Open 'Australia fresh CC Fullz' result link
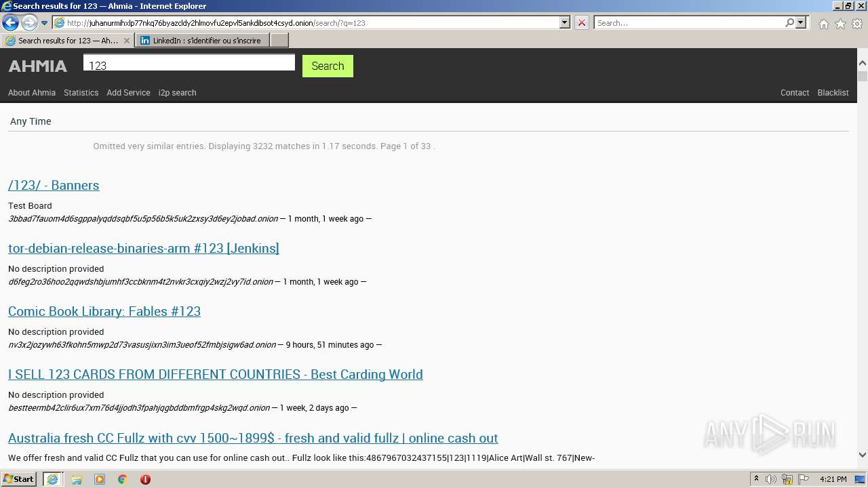 (253, 438)
